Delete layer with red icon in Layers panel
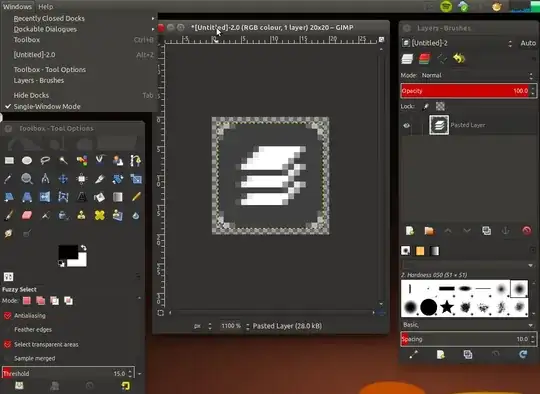540x394 pixels. tap(526, 230)
